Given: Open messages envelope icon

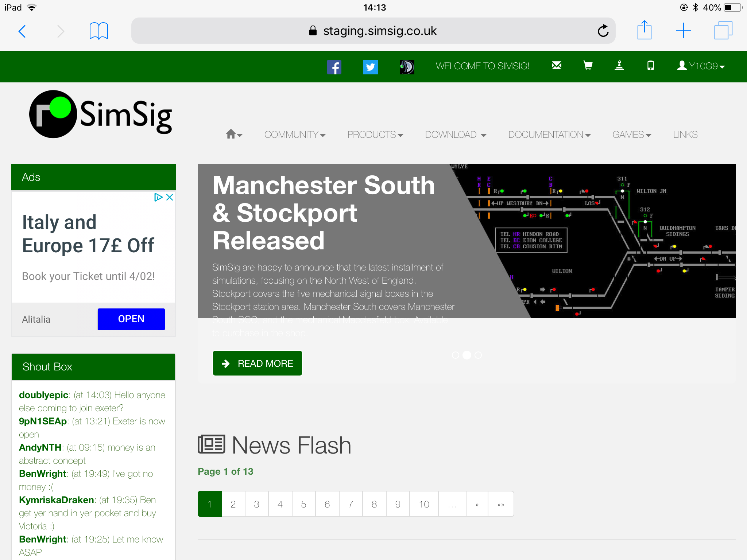Looking at the screenshot, I should 557,66.
